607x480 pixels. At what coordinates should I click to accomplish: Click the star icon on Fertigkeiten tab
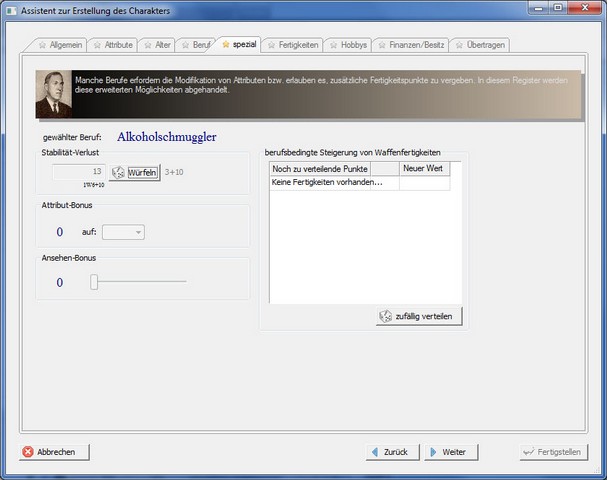coord(272,45)
